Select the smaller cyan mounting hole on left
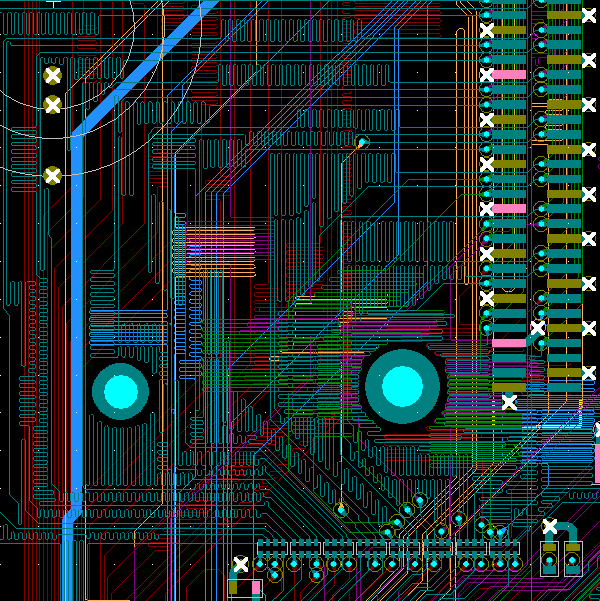The height and width of the screenshot is (601, 600). 120,391
